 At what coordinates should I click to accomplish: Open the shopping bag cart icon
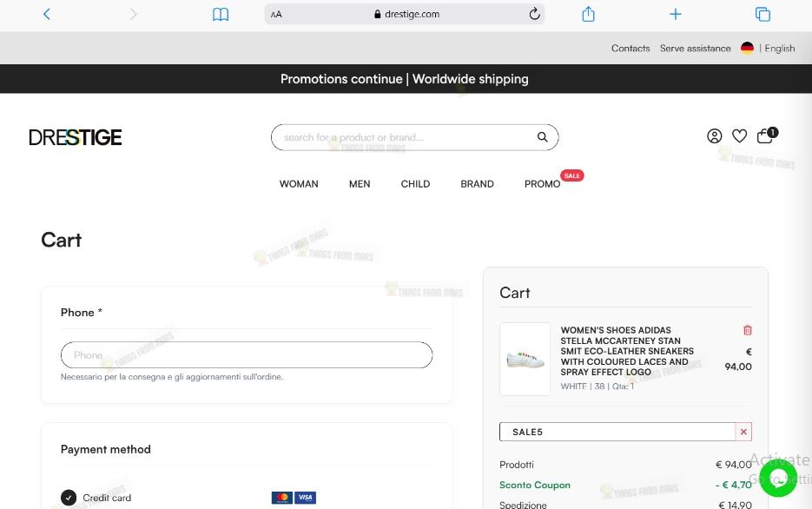(767, 136)
